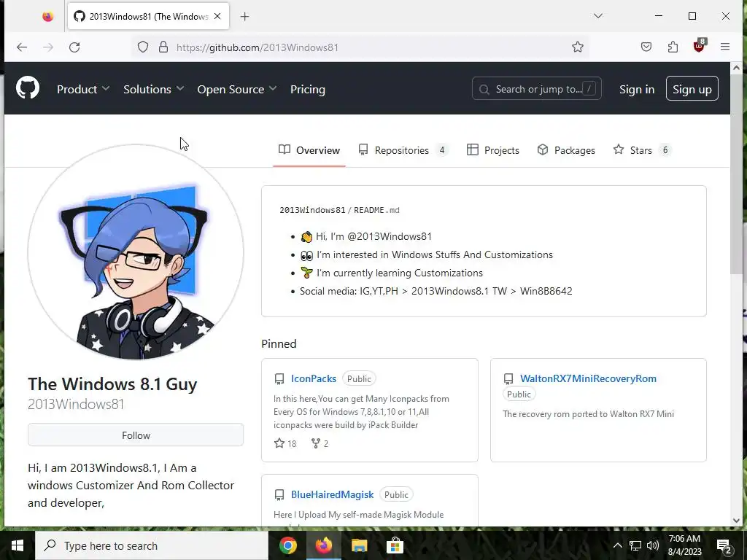Screen dimensions: 747x560
Task: Click the page vertical scrollbar thumb
Action: coord(736,174)
